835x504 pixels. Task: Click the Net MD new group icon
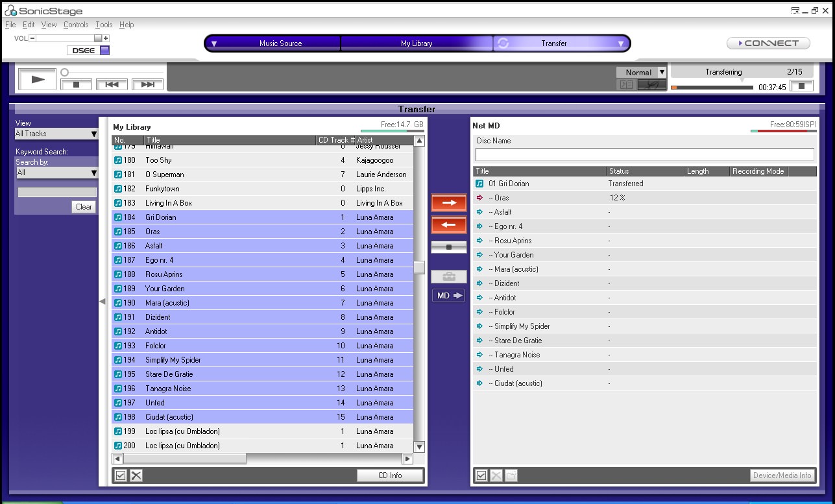coord(511,475)
